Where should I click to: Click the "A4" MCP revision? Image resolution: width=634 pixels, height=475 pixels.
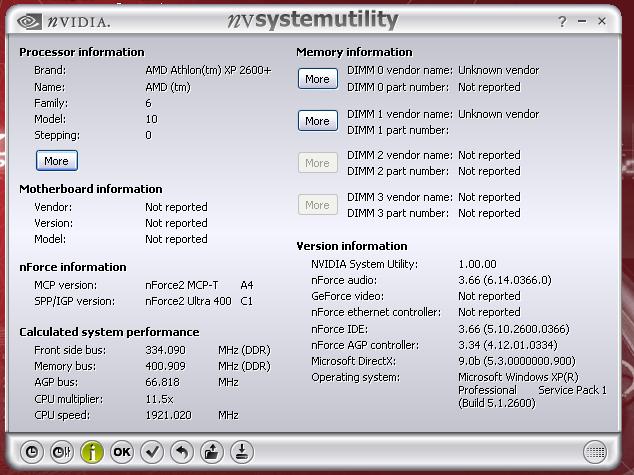click(247, 285)
